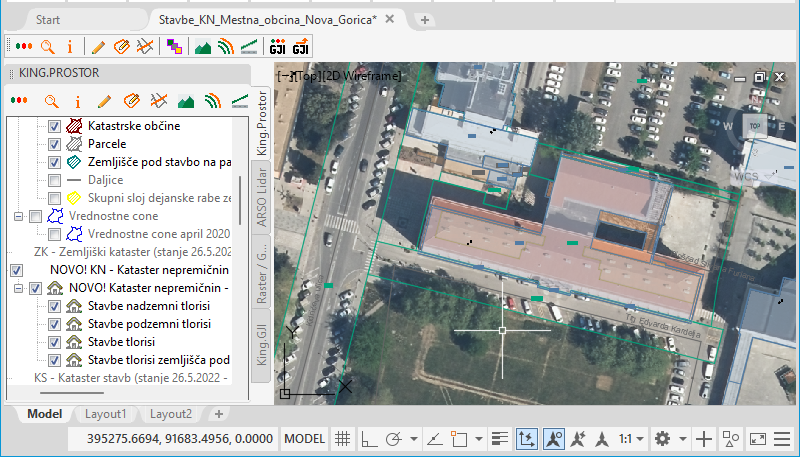The width and height of the screenshot is (800, 457).
Task: Uncheck the Parcele layer checkbox
Action: [55, 144]
